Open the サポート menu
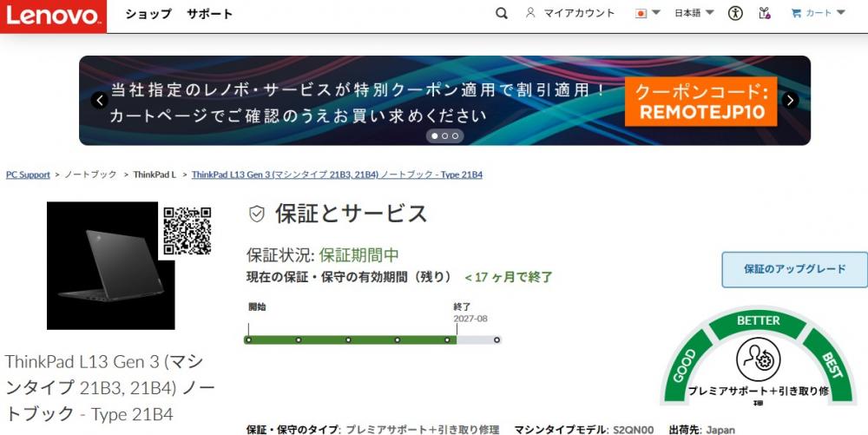Image resolution: width=868 pixels, height=435 pixels. tap(209, 14)
